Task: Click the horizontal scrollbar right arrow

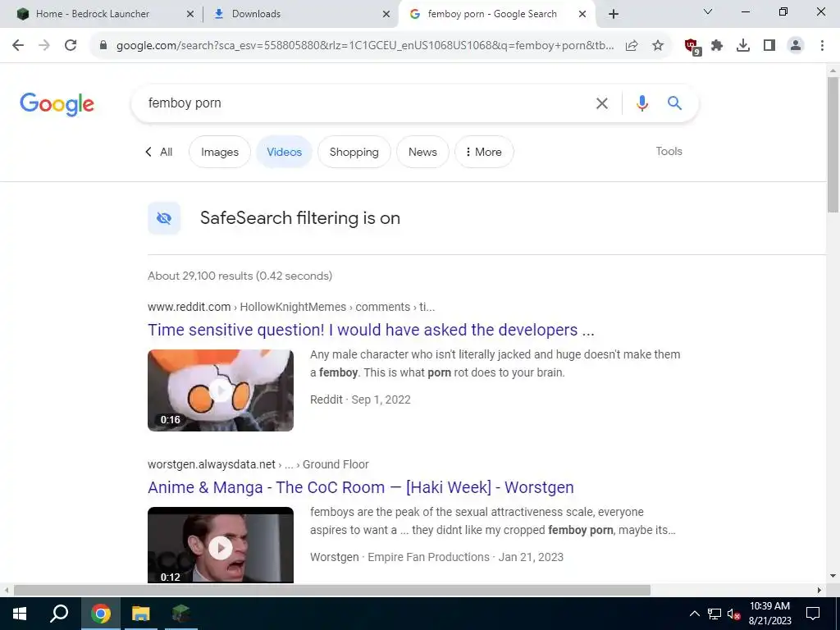Action: click(819, 591)
